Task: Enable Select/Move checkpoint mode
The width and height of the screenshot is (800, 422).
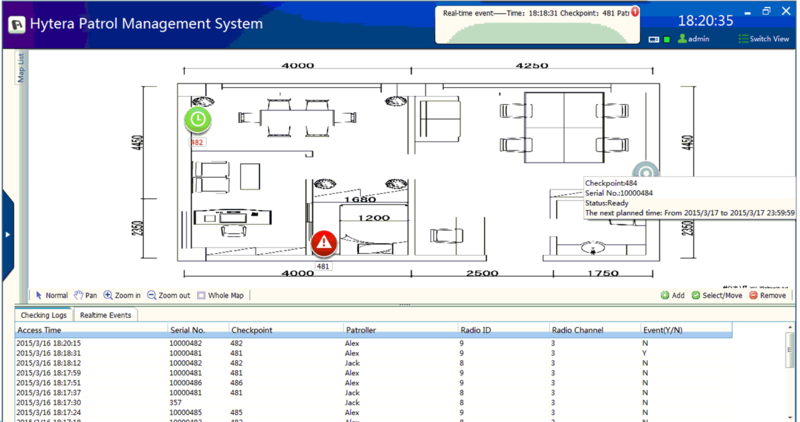Action: point(716,296)
